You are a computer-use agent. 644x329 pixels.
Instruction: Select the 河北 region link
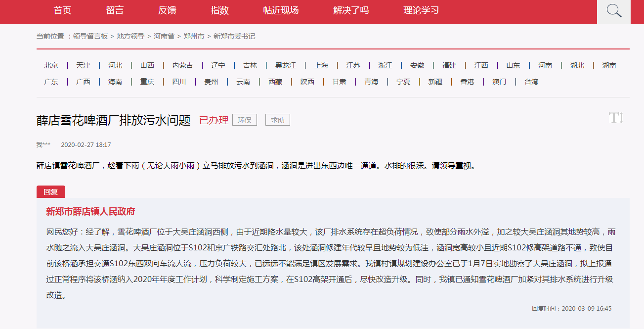coord(115,65)
